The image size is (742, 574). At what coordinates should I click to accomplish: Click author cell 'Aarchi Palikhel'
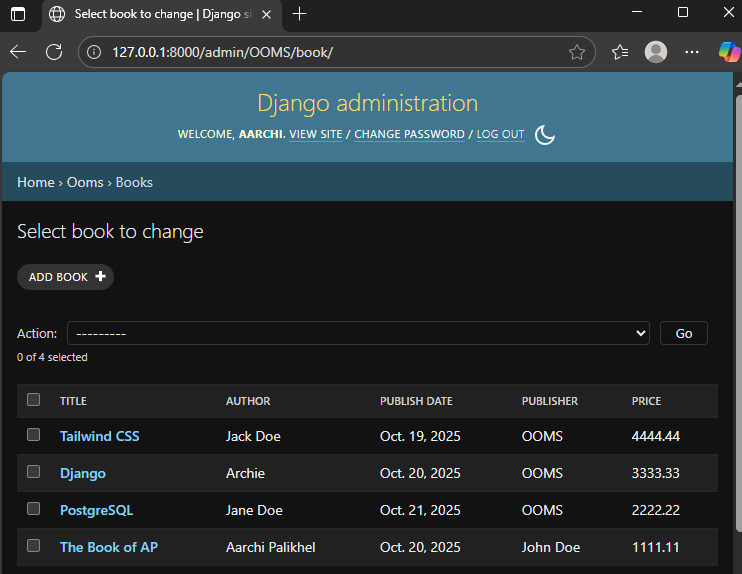pyautogui.click(x=271, y=547)
